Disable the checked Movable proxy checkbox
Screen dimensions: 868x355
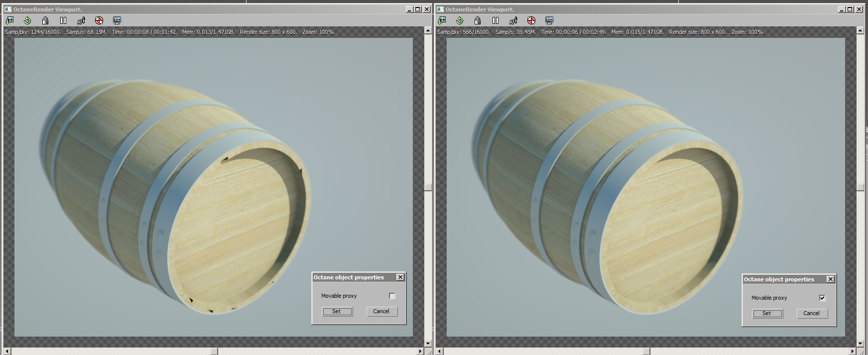(822, 298)
